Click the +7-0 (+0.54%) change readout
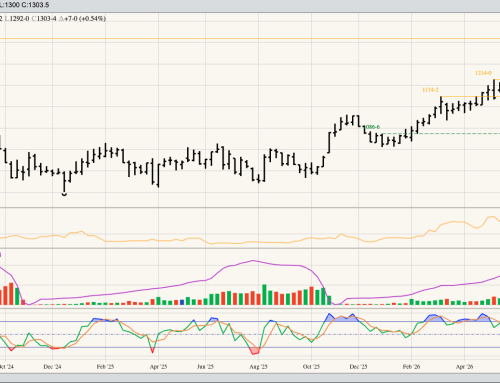The image size is (500, 383). point(82,19)
